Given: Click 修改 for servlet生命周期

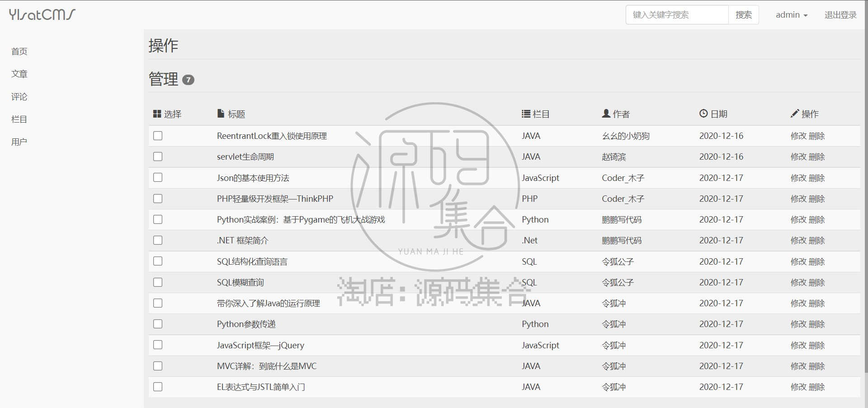Looking at the screenshot, I should tap(798, 157).
